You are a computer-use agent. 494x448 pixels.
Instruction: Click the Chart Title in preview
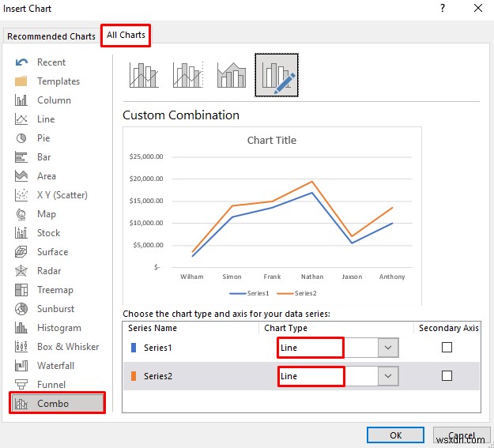point(272,140)
